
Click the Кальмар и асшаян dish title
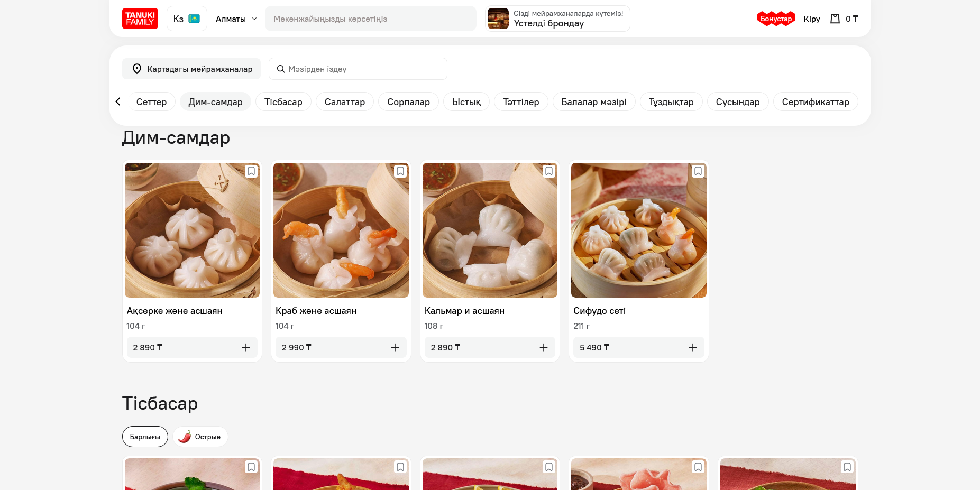click(x=464, y=311)
